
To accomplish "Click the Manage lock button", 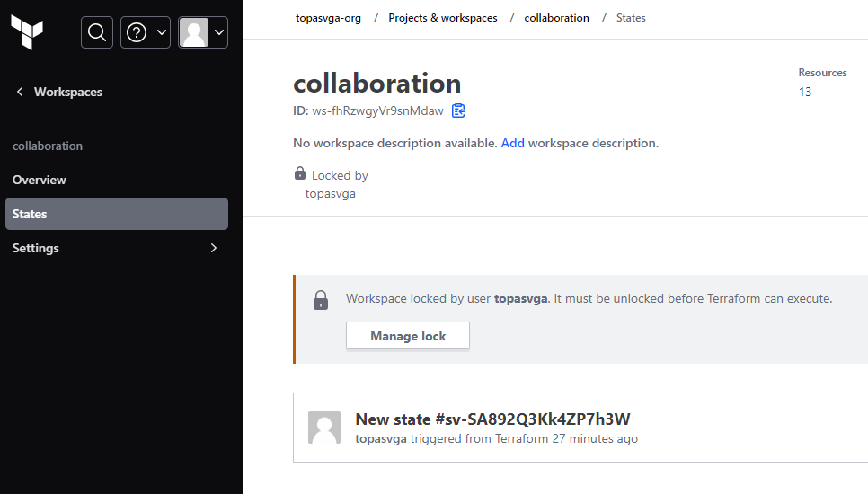I will 408,336.
